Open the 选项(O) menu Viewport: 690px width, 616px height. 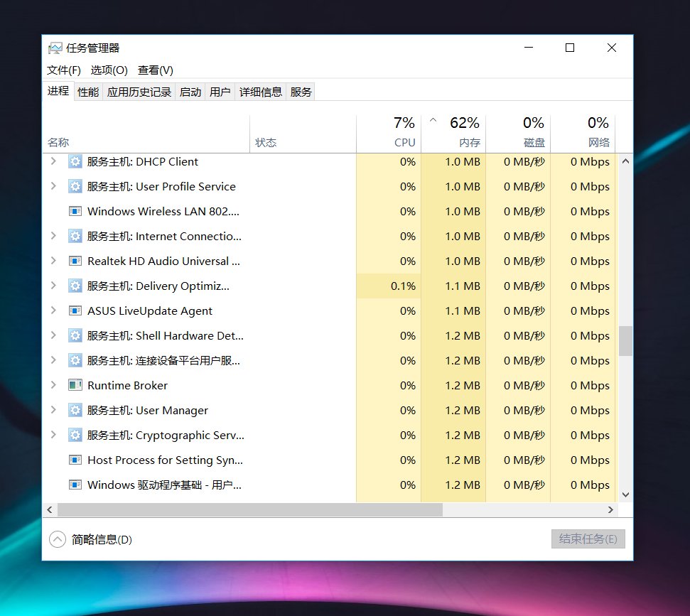[109, 70]
